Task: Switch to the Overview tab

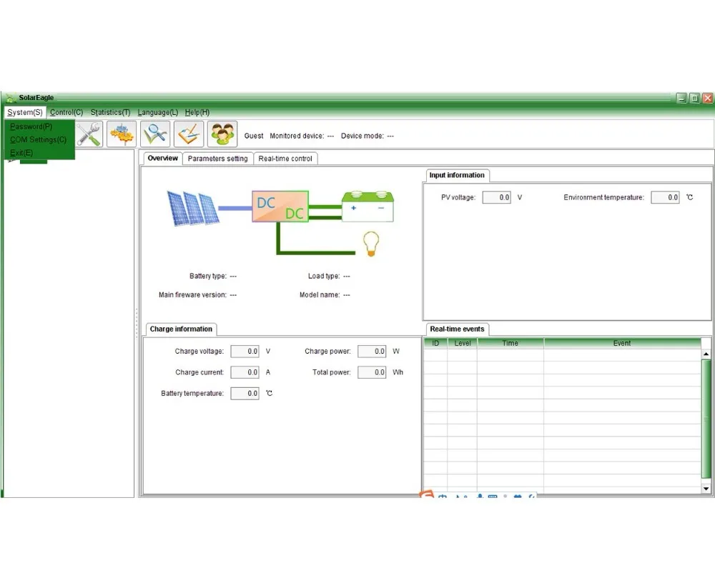Action: [163, 158]
